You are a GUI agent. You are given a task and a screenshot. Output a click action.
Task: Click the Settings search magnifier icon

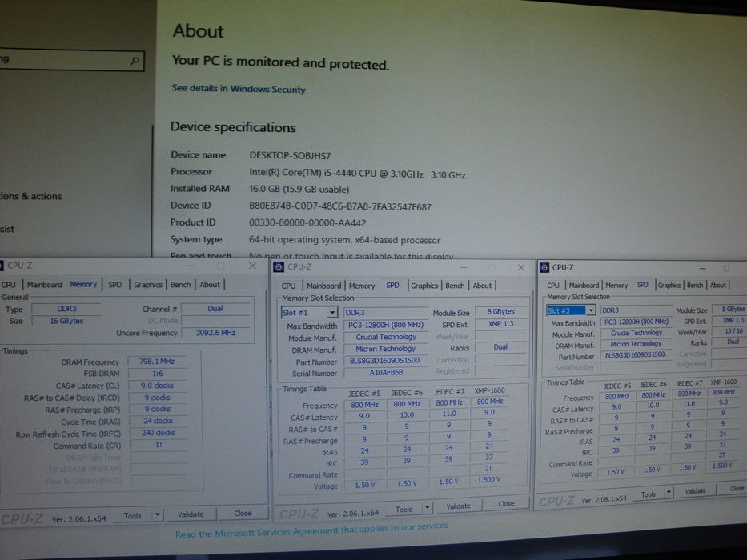point(135,61)
